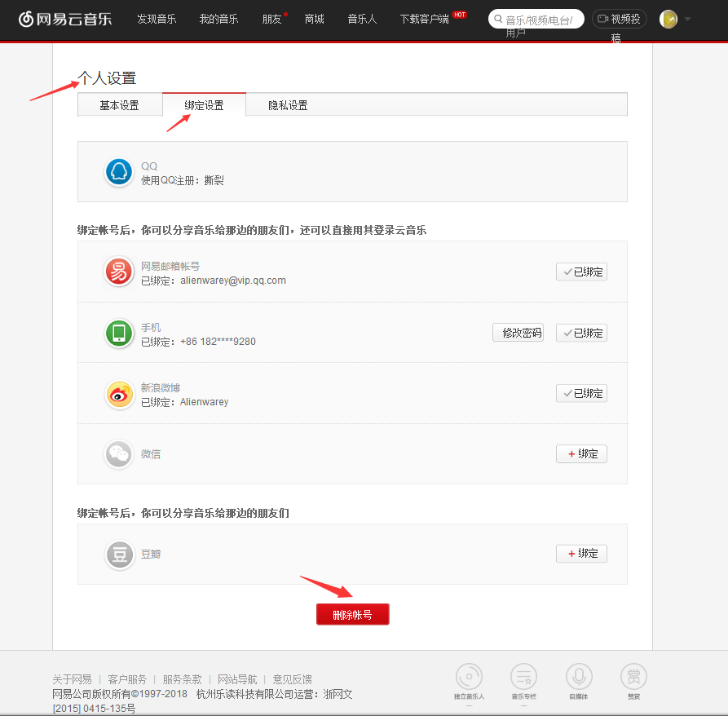Screen dimensions: 728x716
Task: Open the 商城 menu item
Action: point(314,20)
